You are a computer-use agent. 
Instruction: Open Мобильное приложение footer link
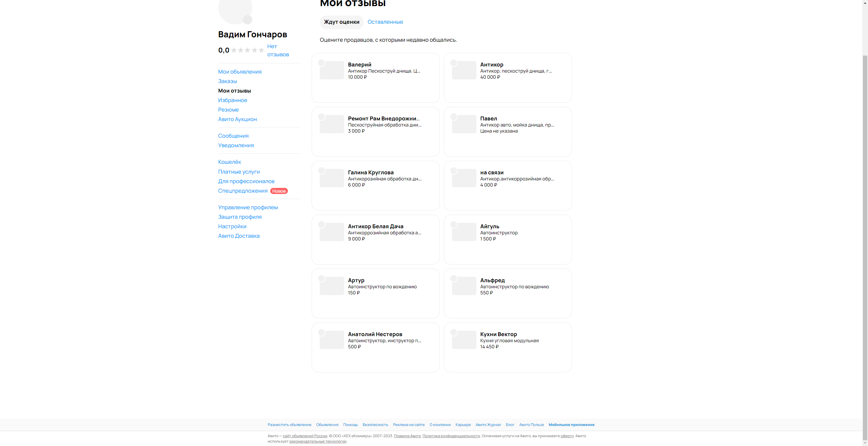click(571, 425)
